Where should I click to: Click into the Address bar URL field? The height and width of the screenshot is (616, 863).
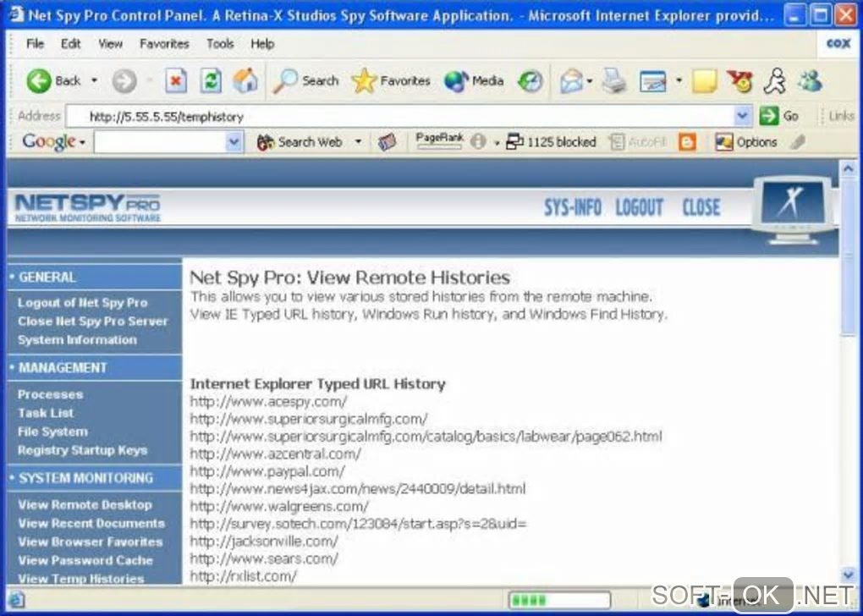401,116
